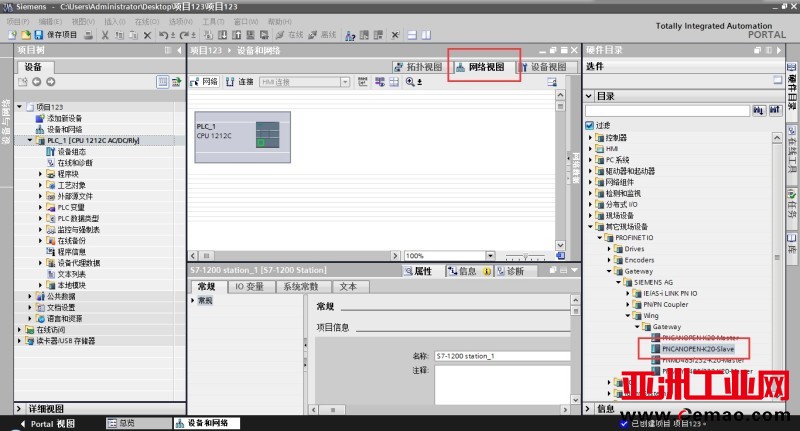Click the Go online 在线 button

289,35
